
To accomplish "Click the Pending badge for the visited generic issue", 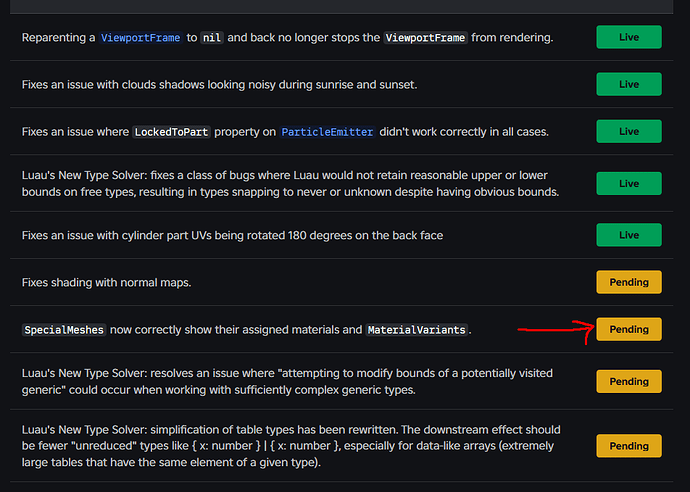I will pyautogui.click(x=628, y=381).
